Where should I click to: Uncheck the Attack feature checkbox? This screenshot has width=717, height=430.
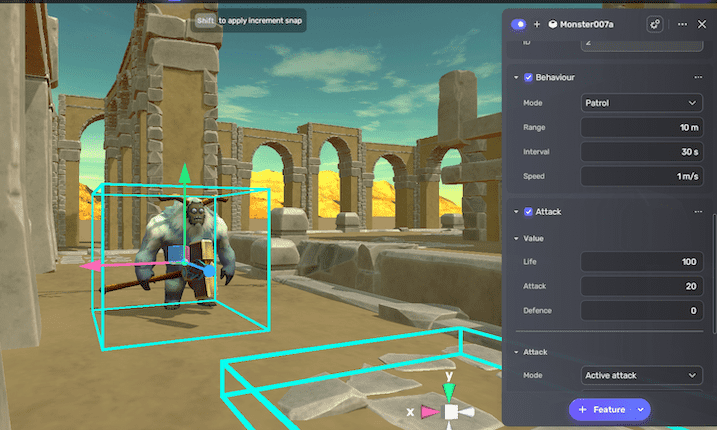click(529, 212)
